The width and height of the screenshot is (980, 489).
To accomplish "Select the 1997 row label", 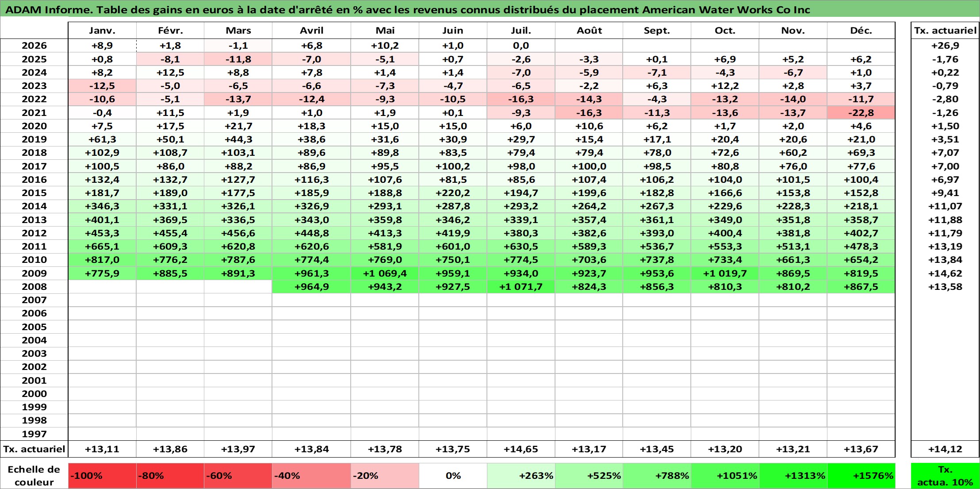I will [x=34, y=434].
